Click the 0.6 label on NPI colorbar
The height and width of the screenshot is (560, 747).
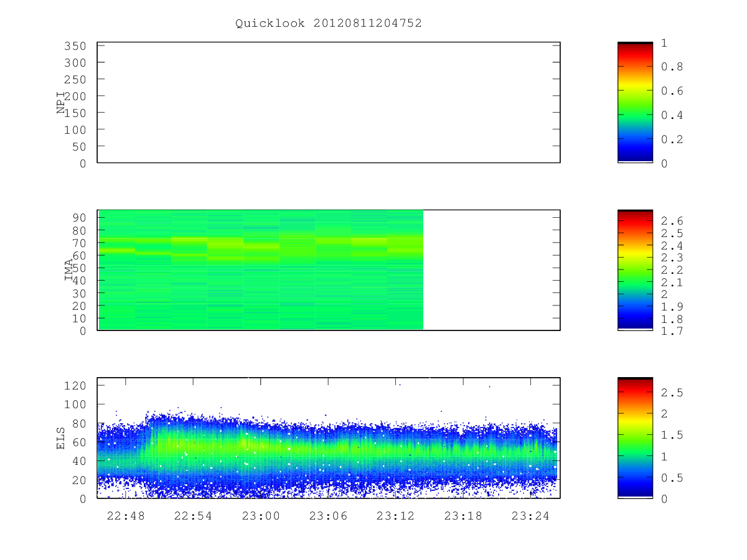672,91
